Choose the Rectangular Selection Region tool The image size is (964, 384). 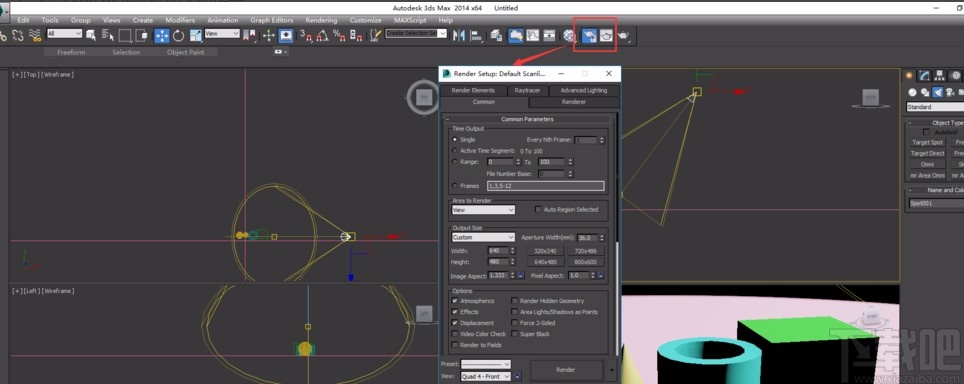click(125, 35)
